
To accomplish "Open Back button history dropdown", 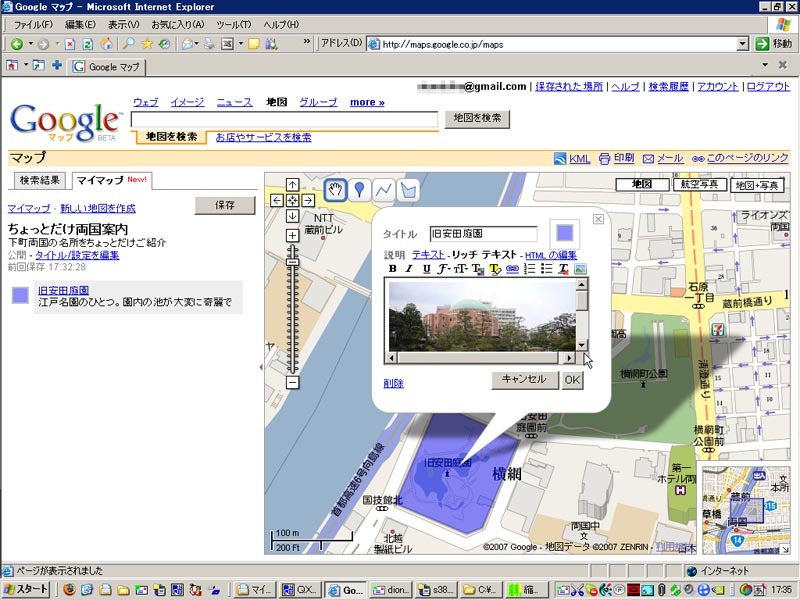I will coord(30,44).
